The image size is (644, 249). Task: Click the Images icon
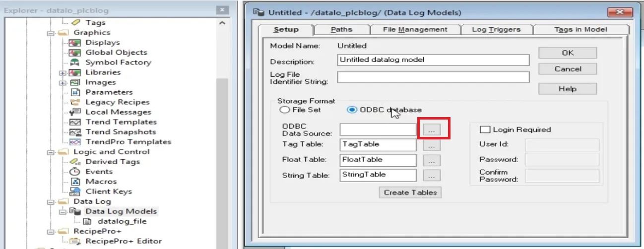click(x=75, y=82)
